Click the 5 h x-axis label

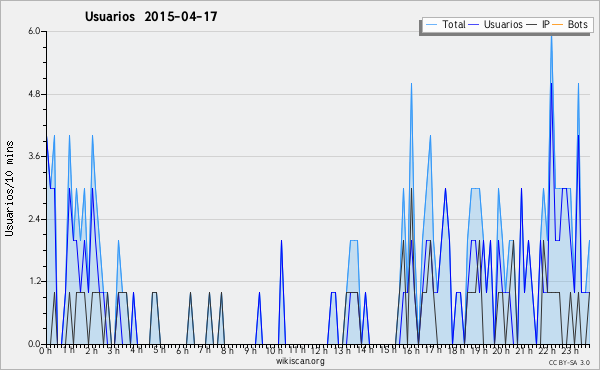159,350
